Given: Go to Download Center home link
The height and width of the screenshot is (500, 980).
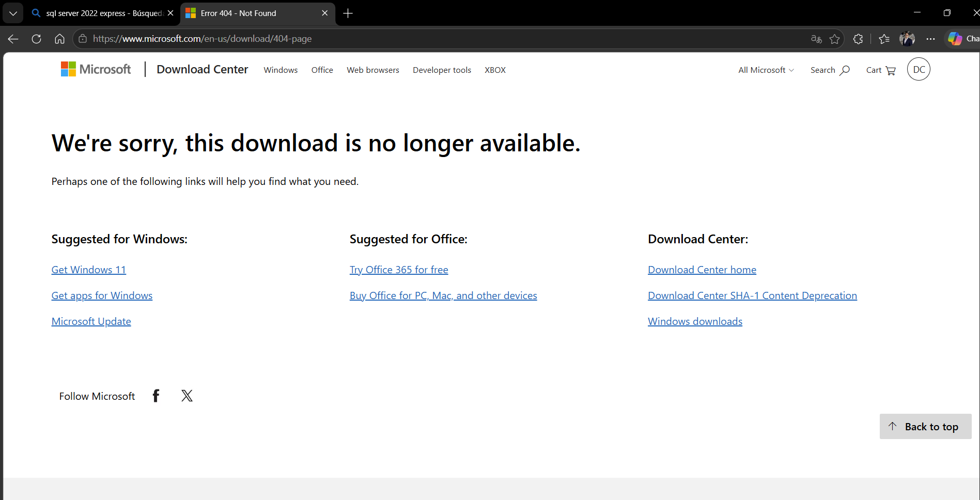Looking at the screenshot, I should [x=702, y=270].
